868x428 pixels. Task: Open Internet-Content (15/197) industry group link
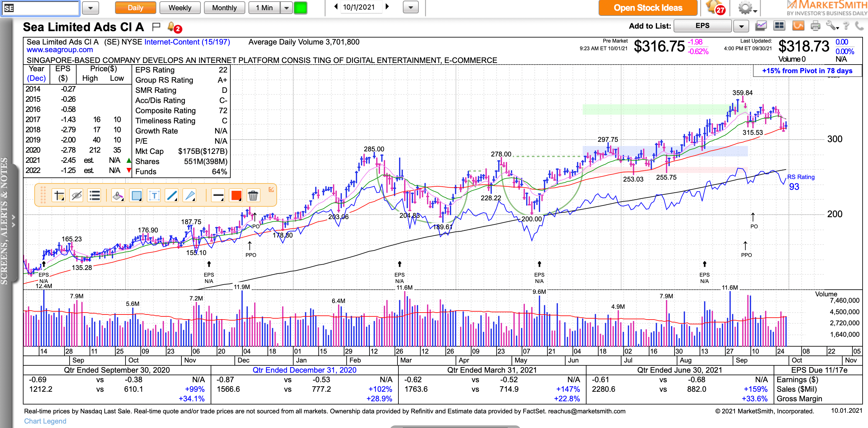click(187, 42)
